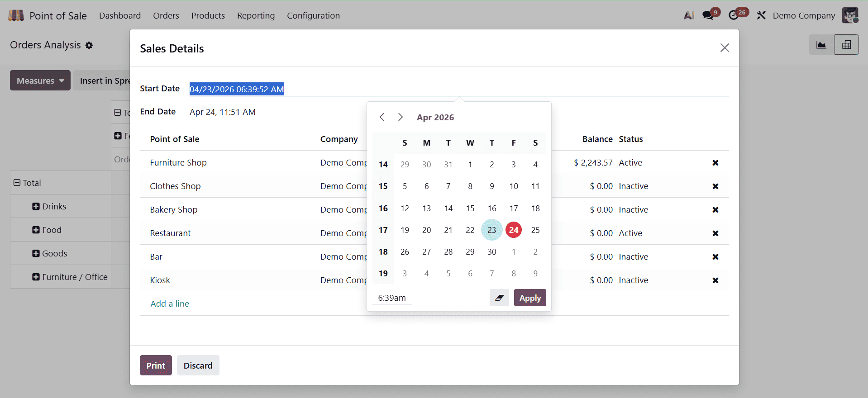
Task: Remove the Restaurant row
Action: (x=715, y=233)
